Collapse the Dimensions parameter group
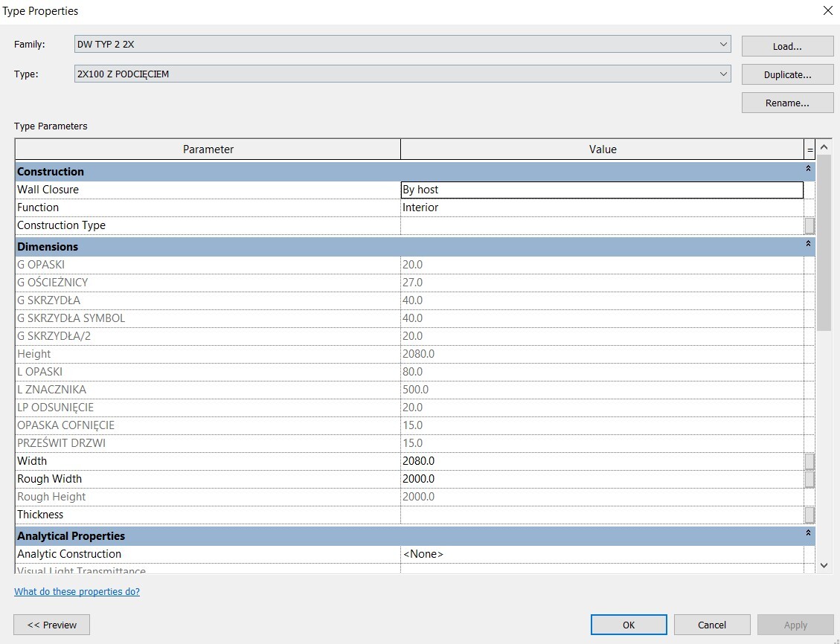 [808, 245]
